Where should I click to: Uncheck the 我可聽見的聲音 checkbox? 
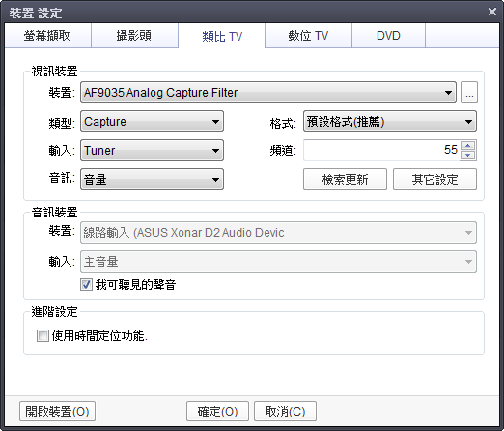[x=86, y=285]
